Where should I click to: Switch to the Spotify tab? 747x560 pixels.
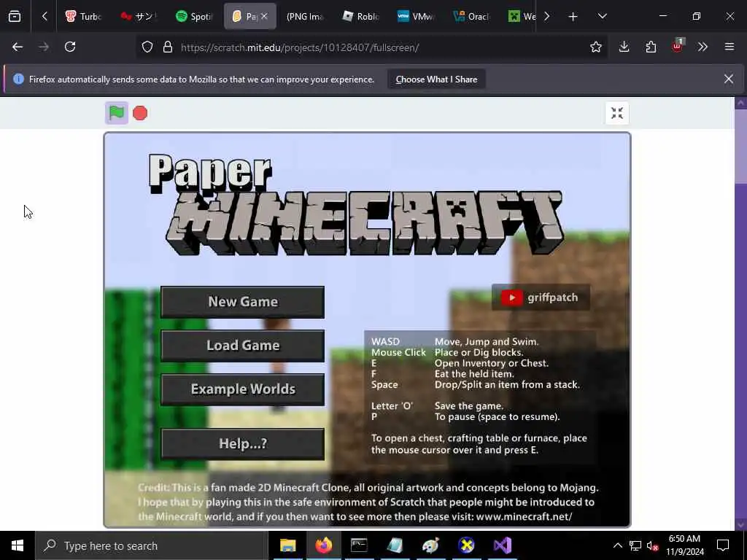193,16
